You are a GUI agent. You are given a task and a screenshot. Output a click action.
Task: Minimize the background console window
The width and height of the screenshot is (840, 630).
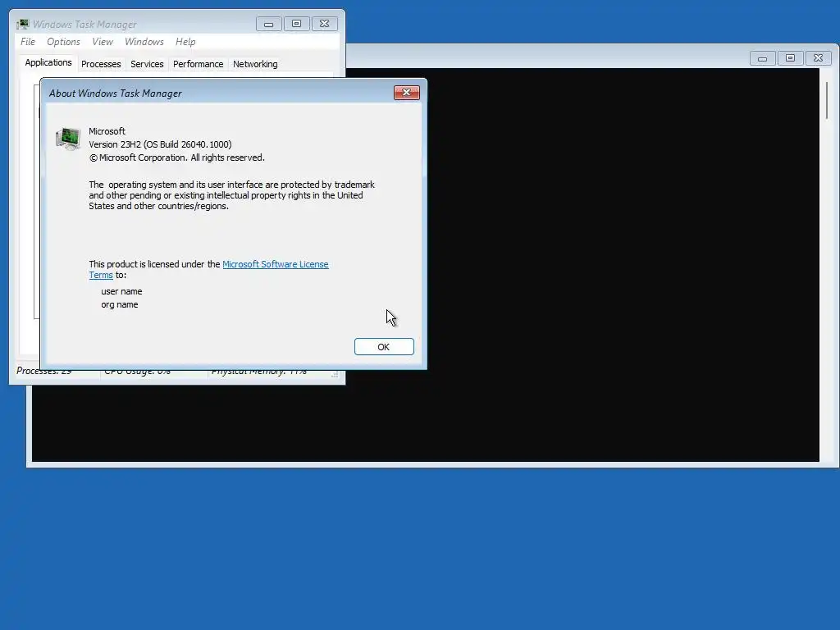click(762, 58)
